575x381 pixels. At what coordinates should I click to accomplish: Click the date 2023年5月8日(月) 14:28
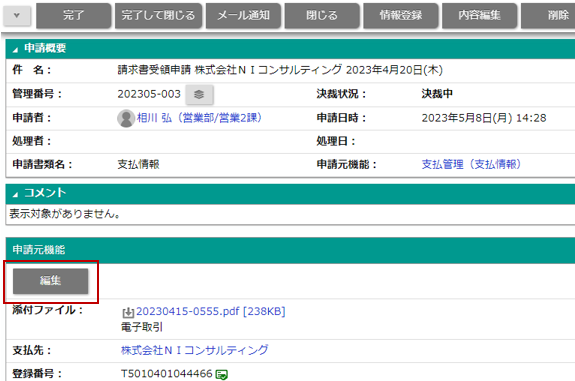pyautogui.click(x=484, y=118)
